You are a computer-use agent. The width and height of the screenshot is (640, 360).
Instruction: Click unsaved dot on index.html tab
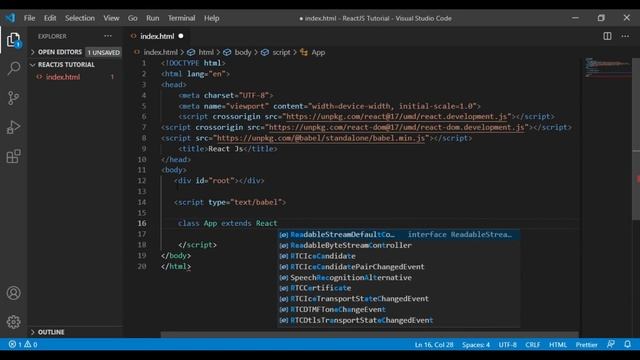click(181, 36)
